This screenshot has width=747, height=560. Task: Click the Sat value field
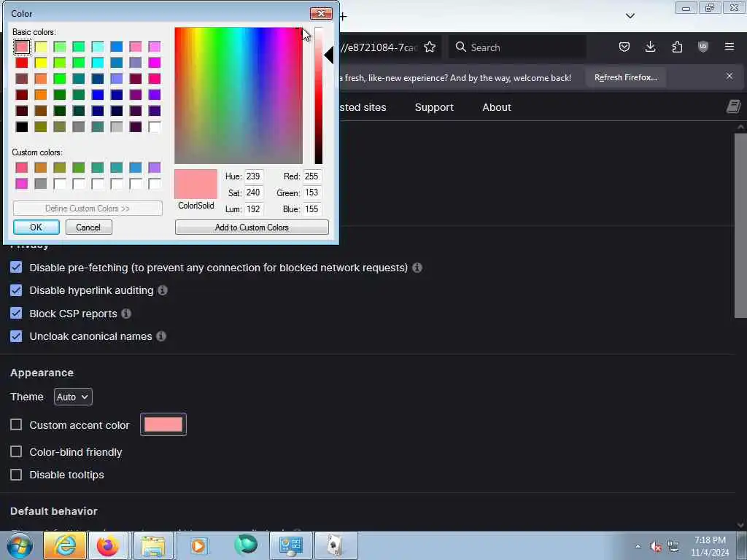253,192
